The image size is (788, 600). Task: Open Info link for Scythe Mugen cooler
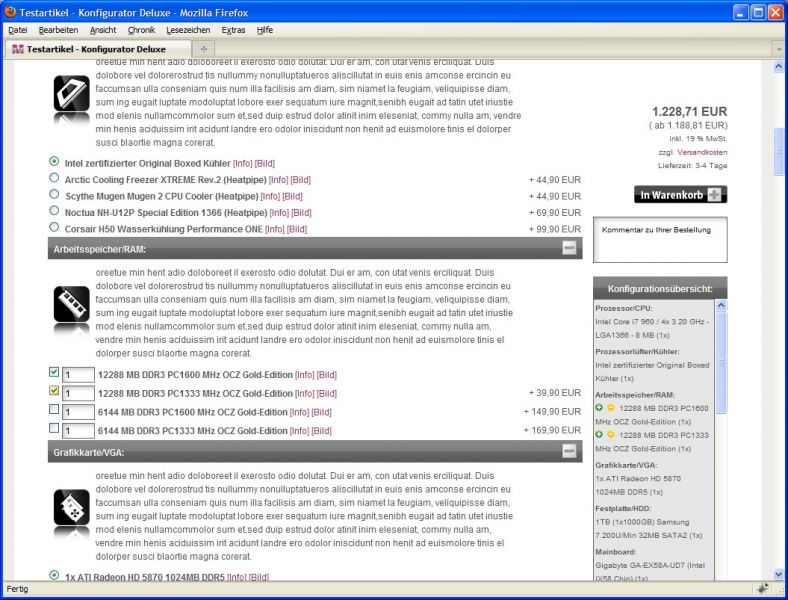click(270, 196)
